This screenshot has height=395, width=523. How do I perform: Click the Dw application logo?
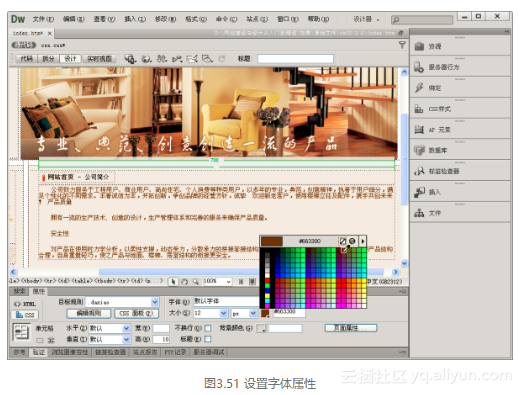[x=18, y=19]
